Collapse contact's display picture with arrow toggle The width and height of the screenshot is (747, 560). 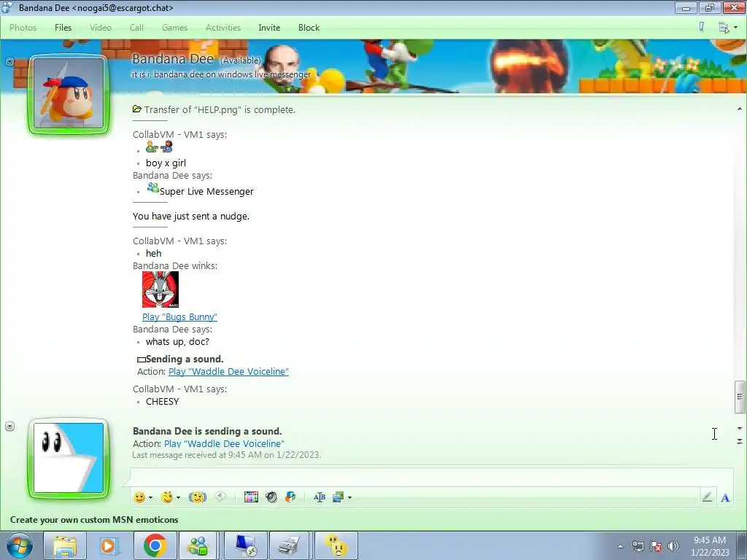coord(9,61)
